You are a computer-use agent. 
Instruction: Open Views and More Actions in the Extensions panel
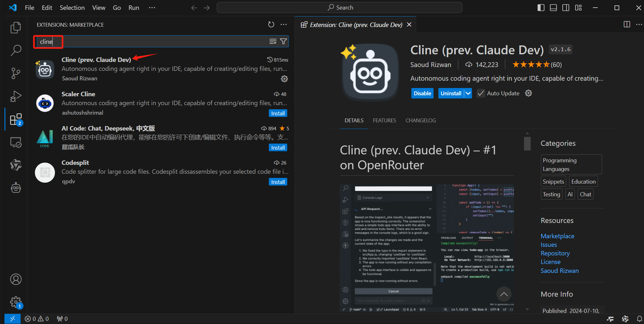click(284, 24)
